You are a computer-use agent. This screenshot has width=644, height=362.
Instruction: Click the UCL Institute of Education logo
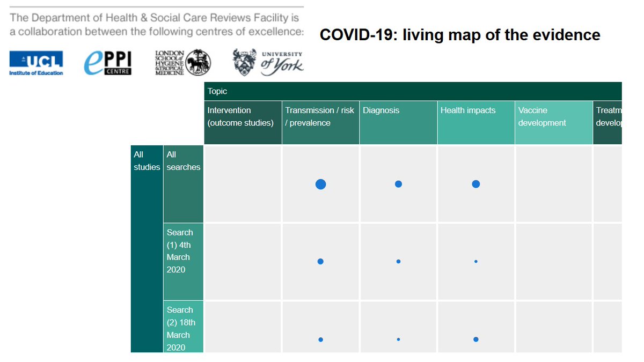coord(35,61)
